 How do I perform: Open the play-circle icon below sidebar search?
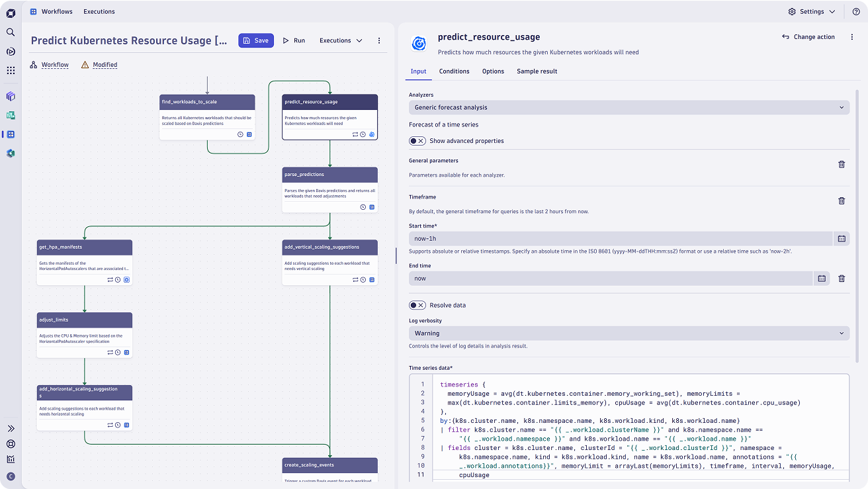[11, 51]
